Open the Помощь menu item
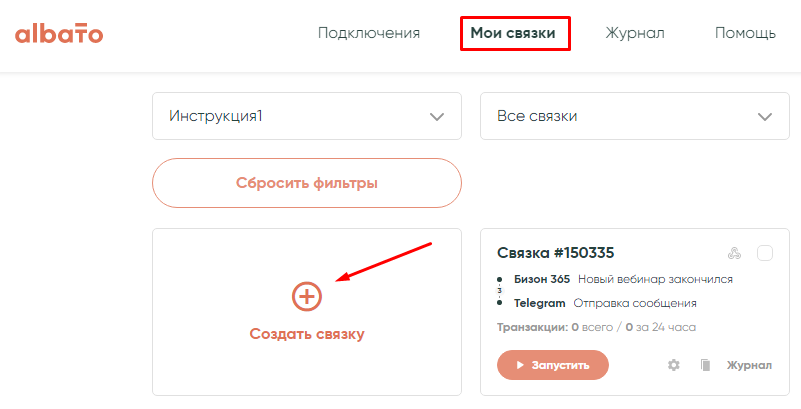The width and height of the screenshot is (801, 409). coord(745,33)
